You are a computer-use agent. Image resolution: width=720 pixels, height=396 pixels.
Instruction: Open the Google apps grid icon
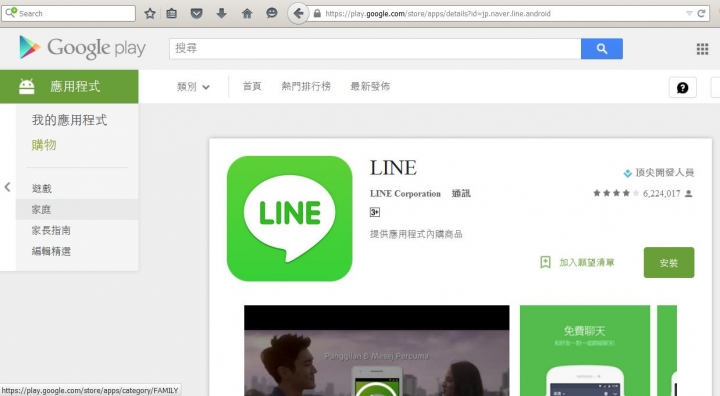coord(702,49)
